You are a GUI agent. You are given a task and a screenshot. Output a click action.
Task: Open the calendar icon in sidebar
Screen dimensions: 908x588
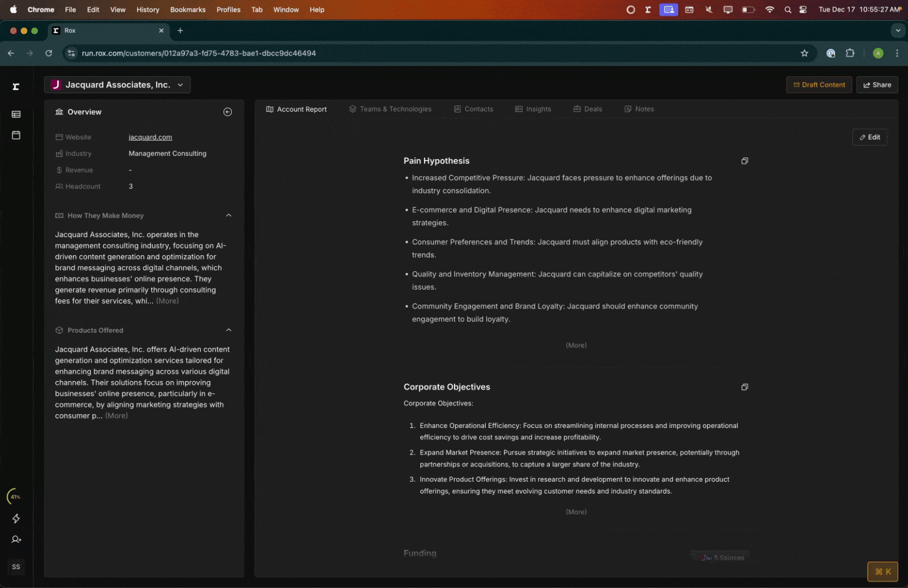[16, 135]
